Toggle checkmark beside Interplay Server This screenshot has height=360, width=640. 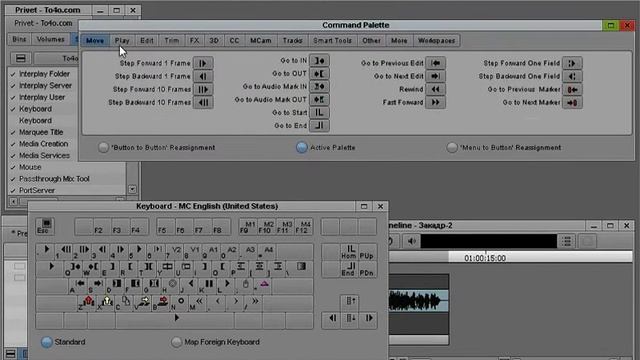pos(13,86)
